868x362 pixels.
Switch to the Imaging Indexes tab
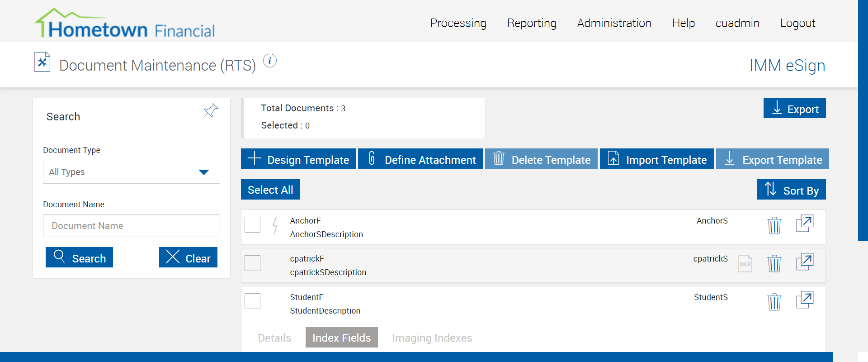click(432, 338)
